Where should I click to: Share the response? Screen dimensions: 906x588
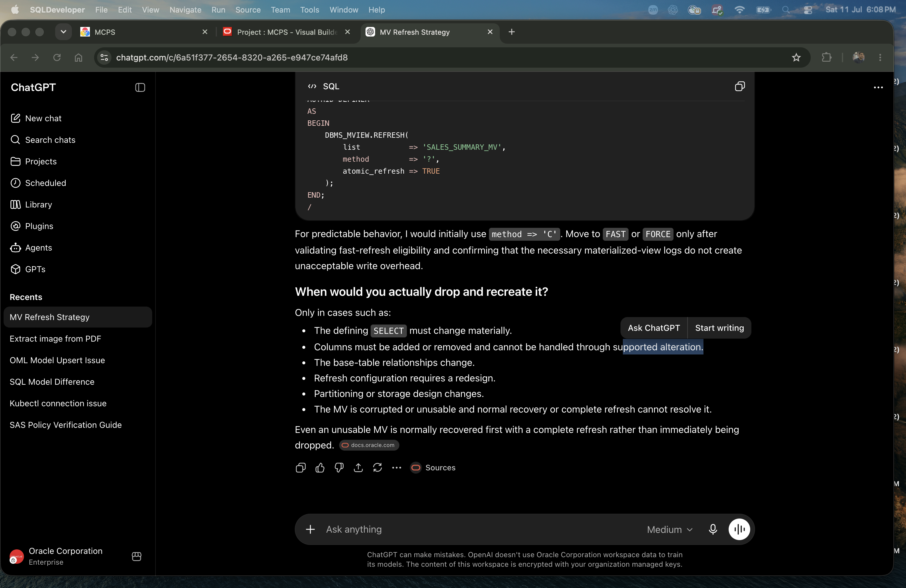point(358,468)
